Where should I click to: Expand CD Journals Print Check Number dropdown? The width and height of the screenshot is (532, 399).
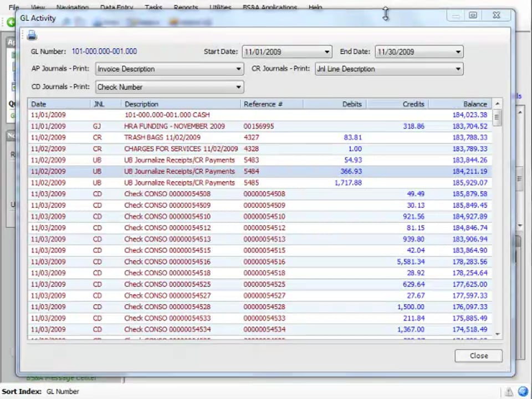(238, 87)
